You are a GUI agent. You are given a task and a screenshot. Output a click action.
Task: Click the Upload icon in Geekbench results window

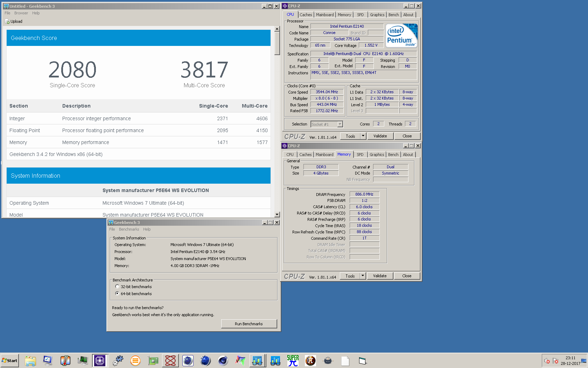click(7, 21)
